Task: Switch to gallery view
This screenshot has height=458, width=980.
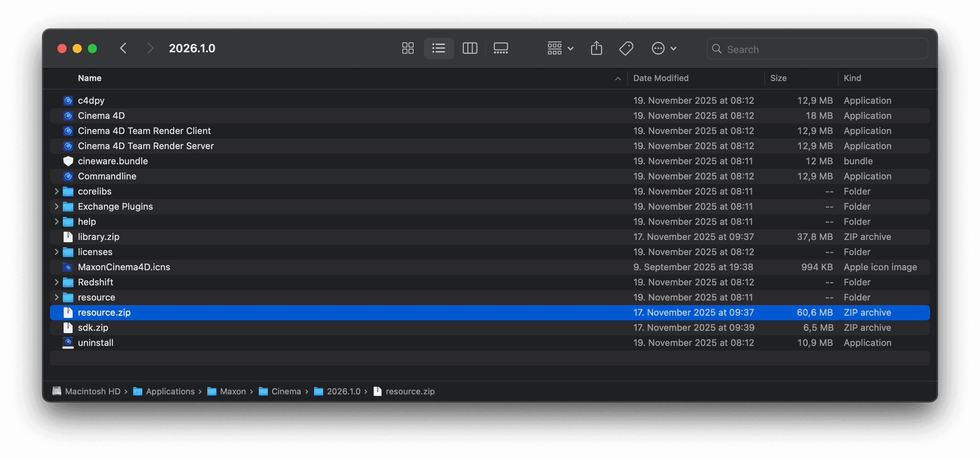Action: pos(501,48)
